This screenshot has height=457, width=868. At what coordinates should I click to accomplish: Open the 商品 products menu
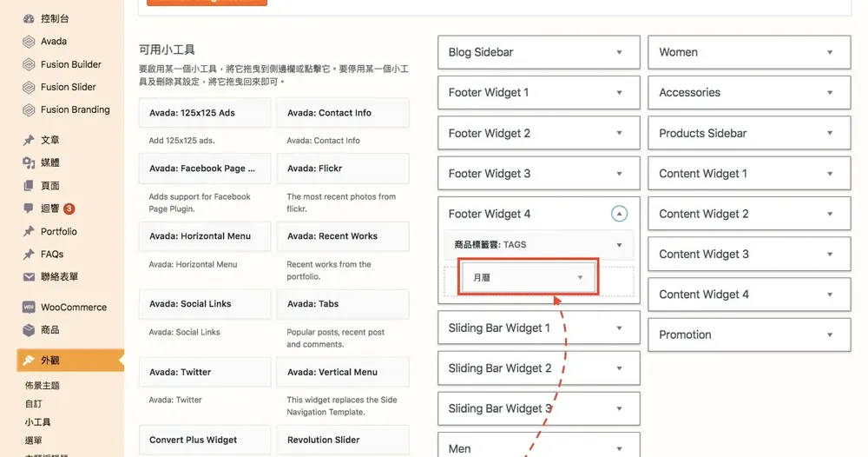pyautogui.click(x=49, y=330)
